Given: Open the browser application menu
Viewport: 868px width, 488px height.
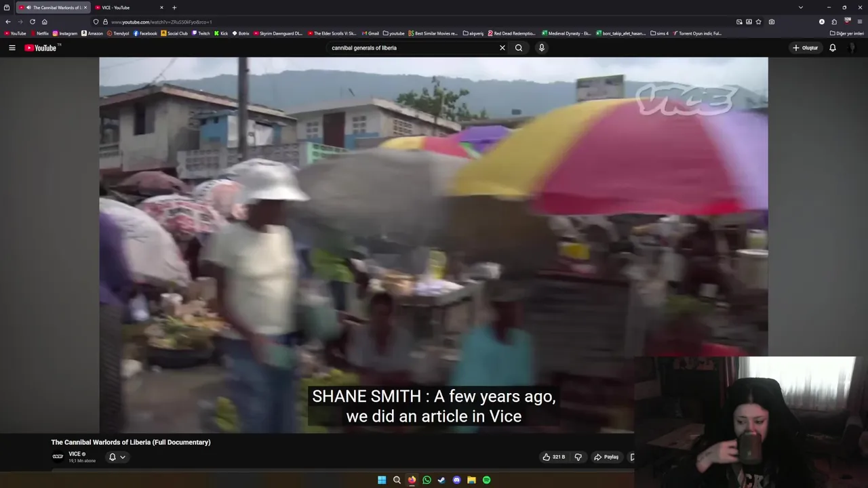Looking at the screenshot, I should click(x=860, y=22).
